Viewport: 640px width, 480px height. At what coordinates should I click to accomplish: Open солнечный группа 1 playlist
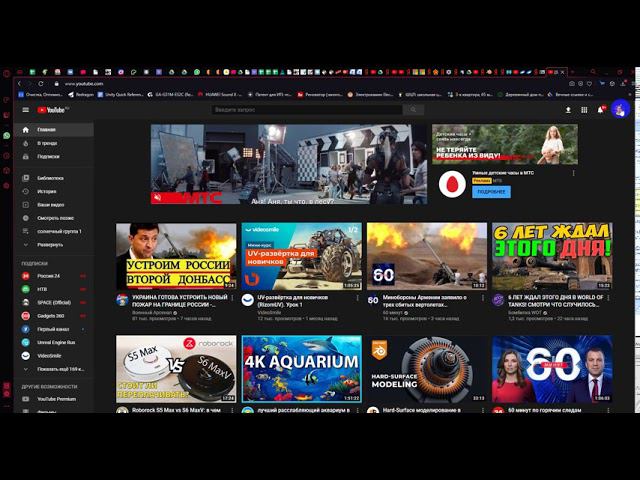pyautogui.click(x=54, y=231)
